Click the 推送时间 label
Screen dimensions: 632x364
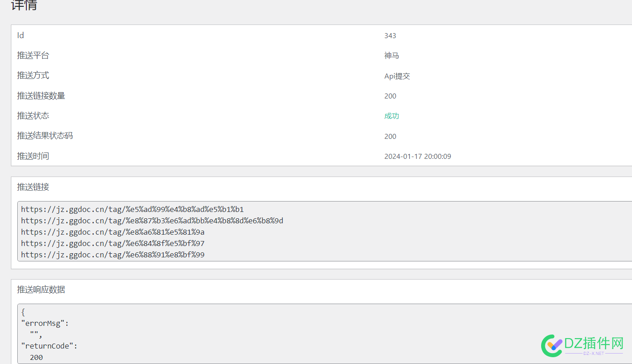pos(33,156)
